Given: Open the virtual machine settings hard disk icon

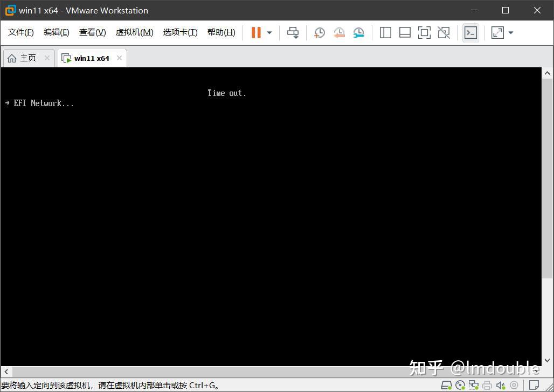Looking at the screenshot, I should (446, 385).
